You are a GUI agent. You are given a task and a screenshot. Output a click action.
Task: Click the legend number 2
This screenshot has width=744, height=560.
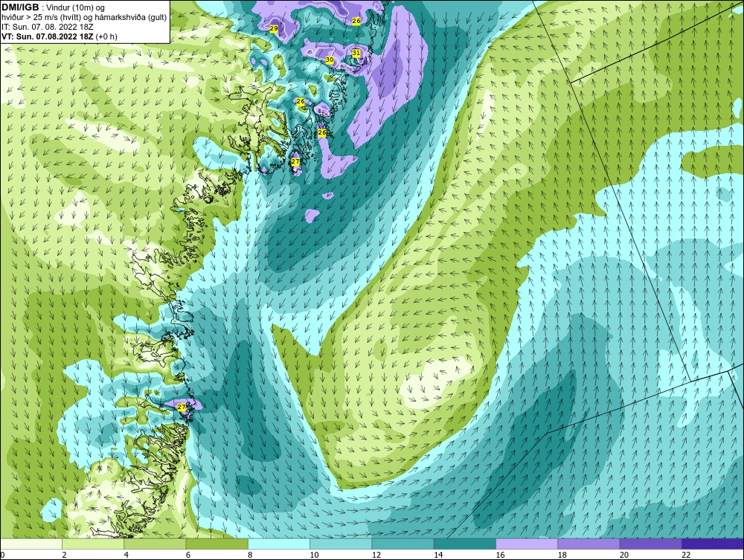point(64,556)
